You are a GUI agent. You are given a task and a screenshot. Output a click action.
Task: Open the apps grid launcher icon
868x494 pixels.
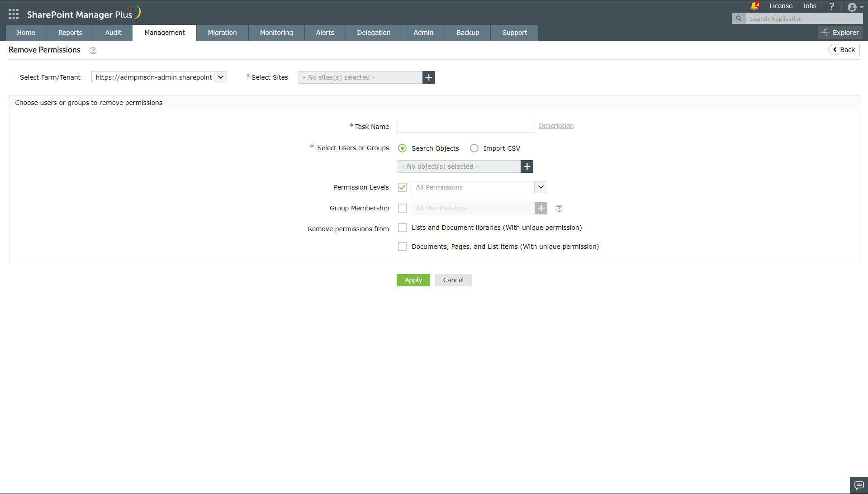[14, 14]
